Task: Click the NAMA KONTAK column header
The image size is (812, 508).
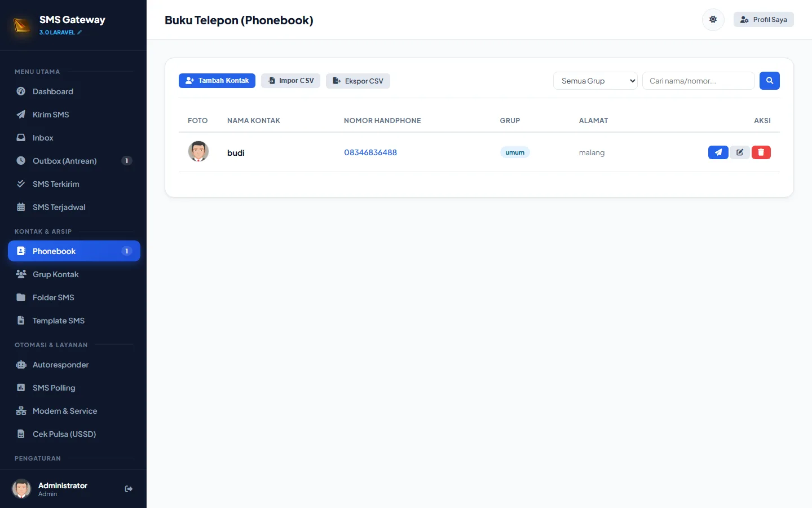Action: [254, 121]
